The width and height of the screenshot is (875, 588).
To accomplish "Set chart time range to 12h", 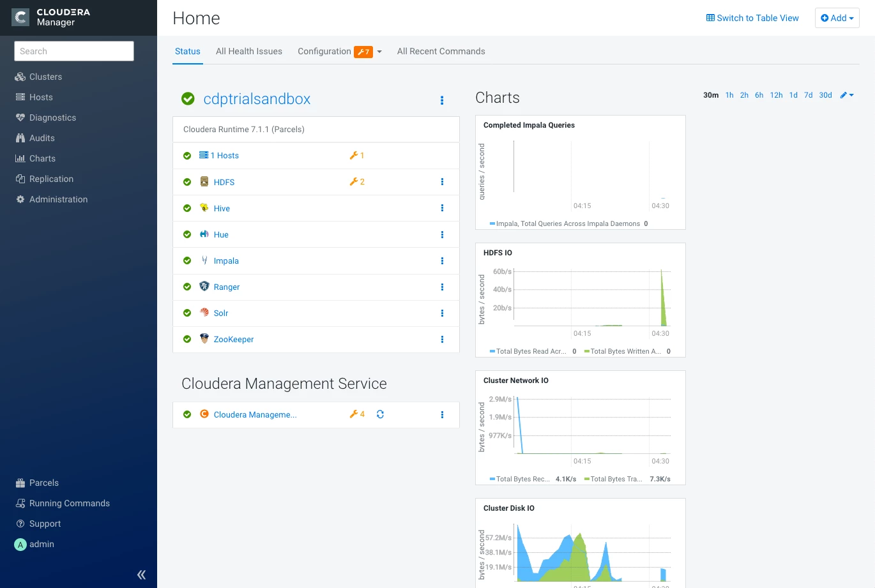I will [x=776, y=95].
